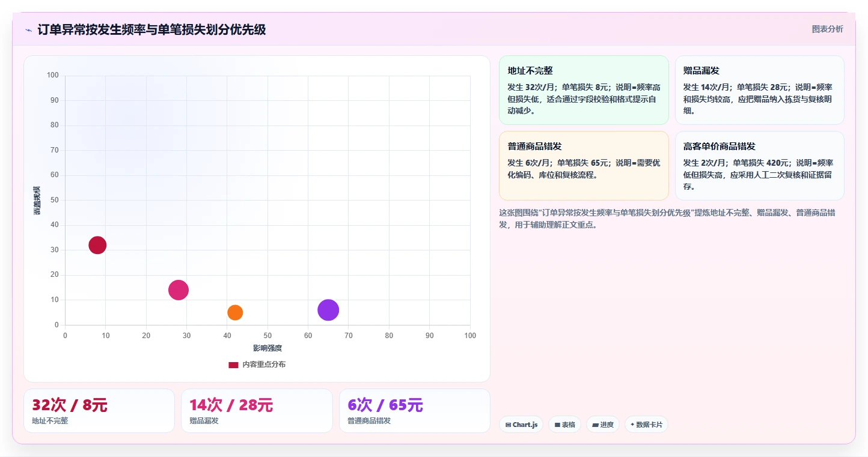Click the 地址不完整 card description text

pyautogui.click(x=584, y=99)
